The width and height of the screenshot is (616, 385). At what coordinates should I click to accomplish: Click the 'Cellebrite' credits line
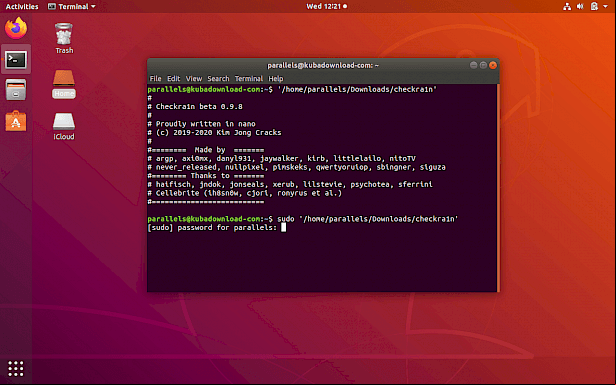coord(245,193)
